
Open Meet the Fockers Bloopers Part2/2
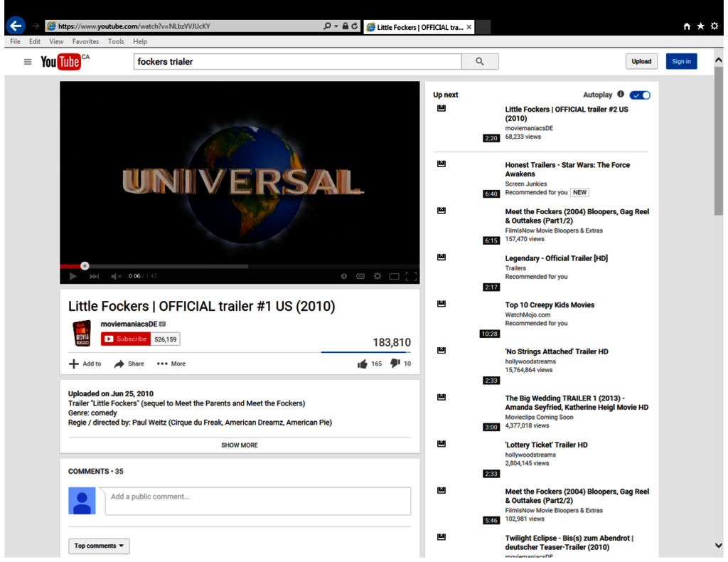click(577, 496)
